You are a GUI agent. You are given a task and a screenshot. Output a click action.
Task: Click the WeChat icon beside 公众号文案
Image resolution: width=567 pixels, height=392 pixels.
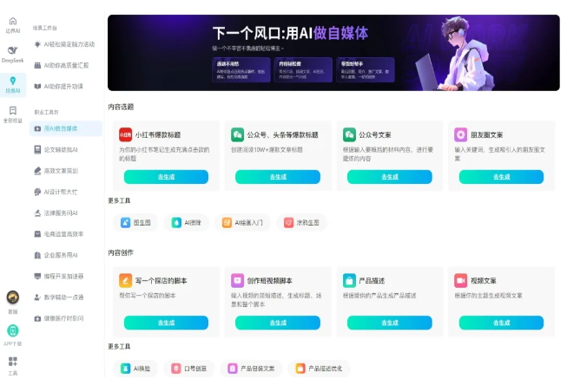[349, 134]
